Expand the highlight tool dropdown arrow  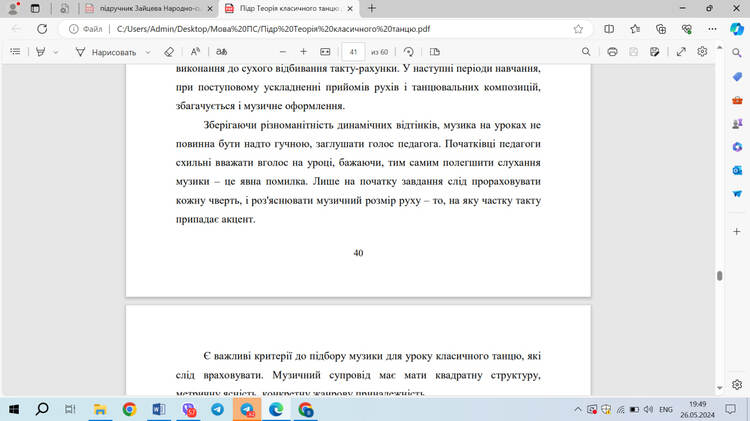click(x=56, y=52)
